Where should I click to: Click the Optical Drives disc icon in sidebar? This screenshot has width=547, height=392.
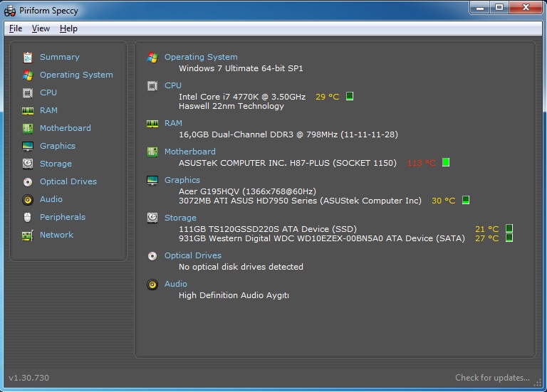click(x=28, y=181)
